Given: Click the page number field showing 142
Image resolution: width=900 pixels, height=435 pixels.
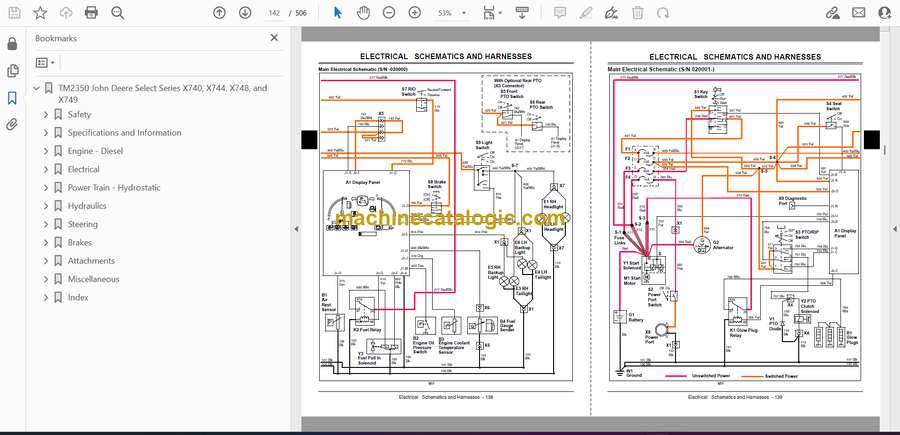Looking at the screenshot, I should click(x=274, y=13).
